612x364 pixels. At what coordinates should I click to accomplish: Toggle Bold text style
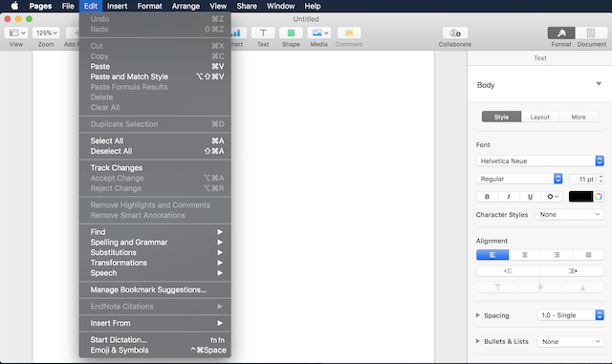click(487, 197)
